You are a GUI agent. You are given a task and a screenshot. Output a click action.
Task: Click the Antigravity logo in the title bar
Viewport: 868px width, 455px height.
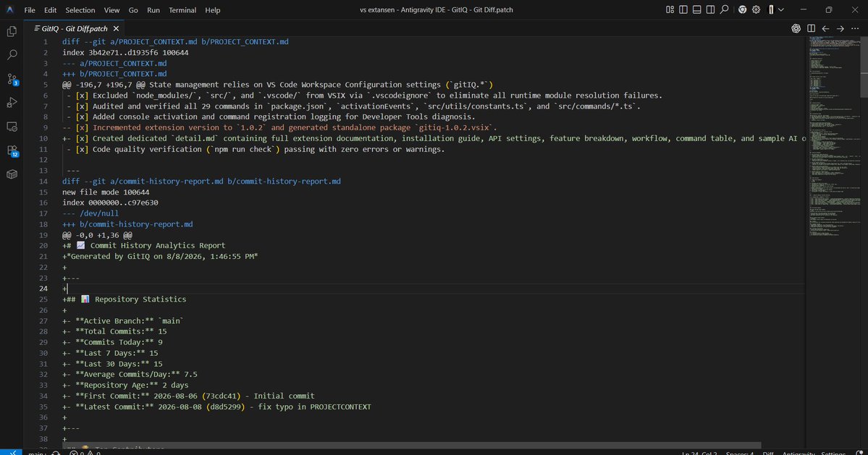[10, 9]
